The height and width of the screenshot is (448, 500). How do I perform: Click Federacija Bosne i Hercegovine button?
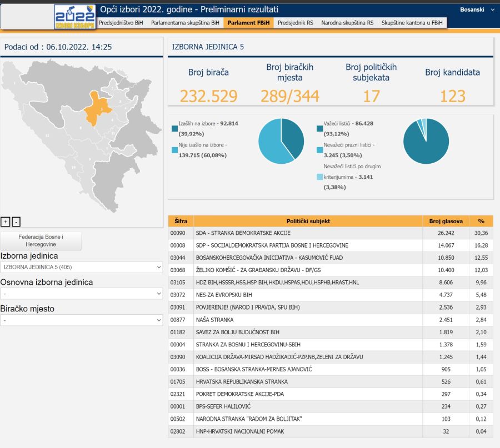(x=41, y=241)
